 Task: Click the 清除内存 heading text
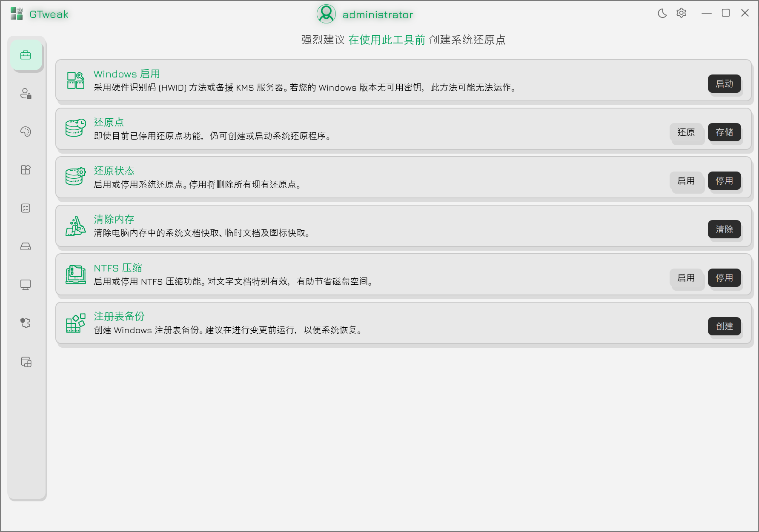114,220
